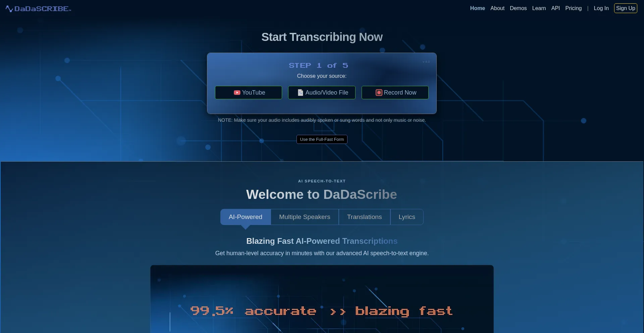Choose Record Now as the source
The height and width of the screenshot is (333, 644).
[x=395, y=93]
